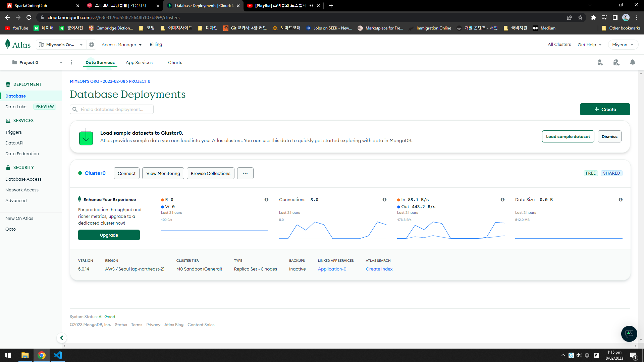
Task: Expand the Access Manager dropdown
Action: point(122,45)
